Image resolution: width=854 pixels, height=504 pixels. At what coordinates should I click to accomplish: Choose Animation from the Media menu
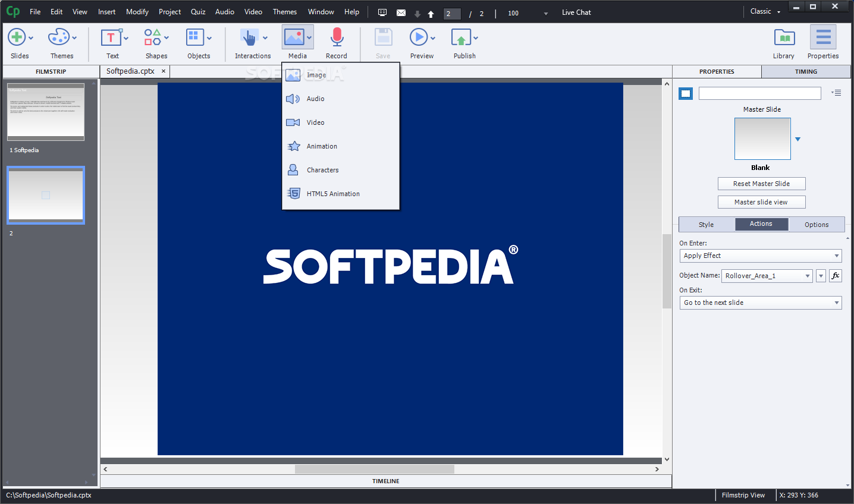coord(340,146)
